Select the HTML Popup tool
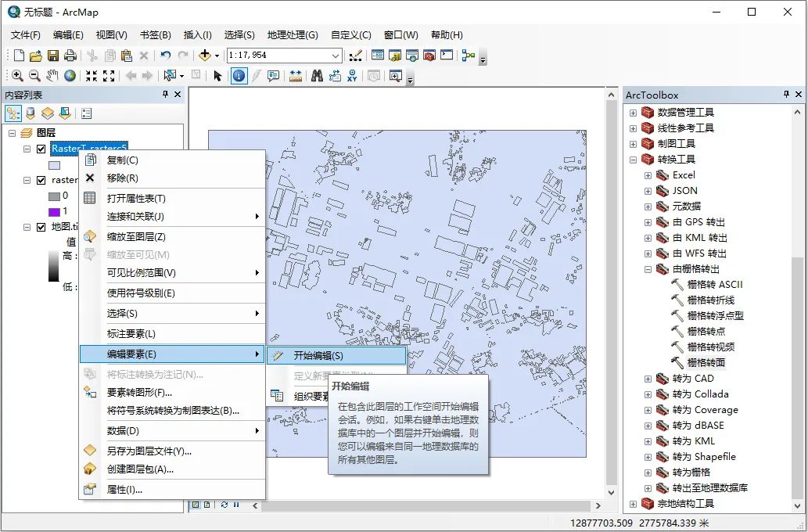The image size is (808, 532). pos(273,76)
